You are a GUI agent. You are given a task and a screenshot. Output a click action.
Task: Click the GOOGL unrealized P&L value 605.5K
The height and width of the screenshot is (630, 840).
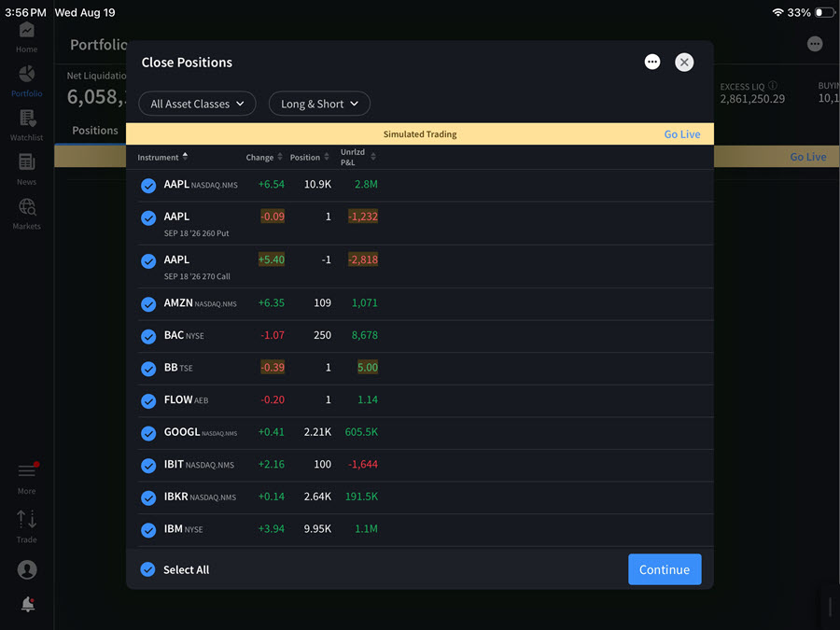tap(361, 432)
